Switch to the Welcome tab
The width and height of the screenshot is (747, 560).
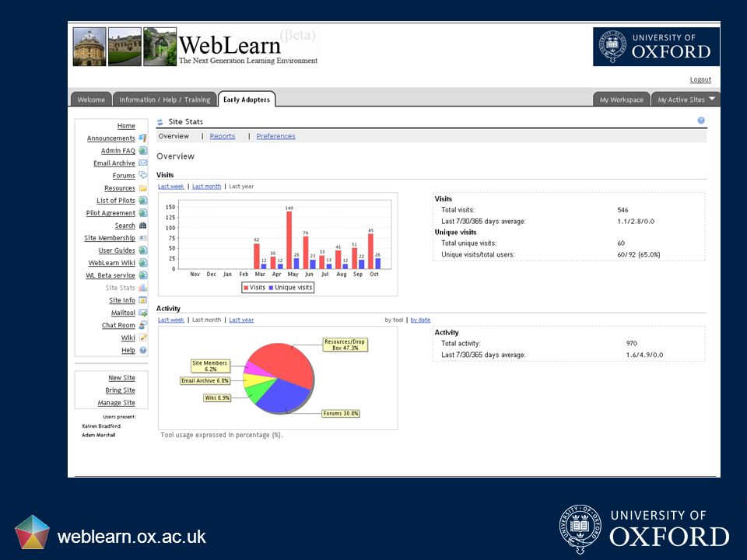click(x=91, y=100)
